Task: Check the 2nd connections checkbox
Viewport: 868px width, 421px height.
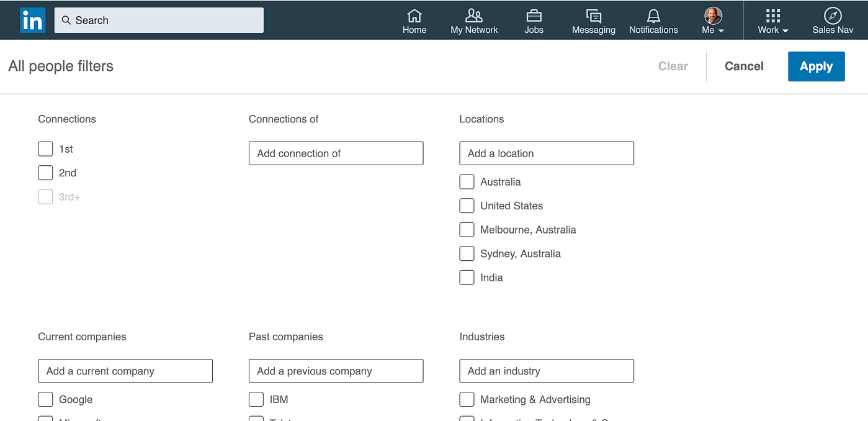Action: click(x=45, y=173)
